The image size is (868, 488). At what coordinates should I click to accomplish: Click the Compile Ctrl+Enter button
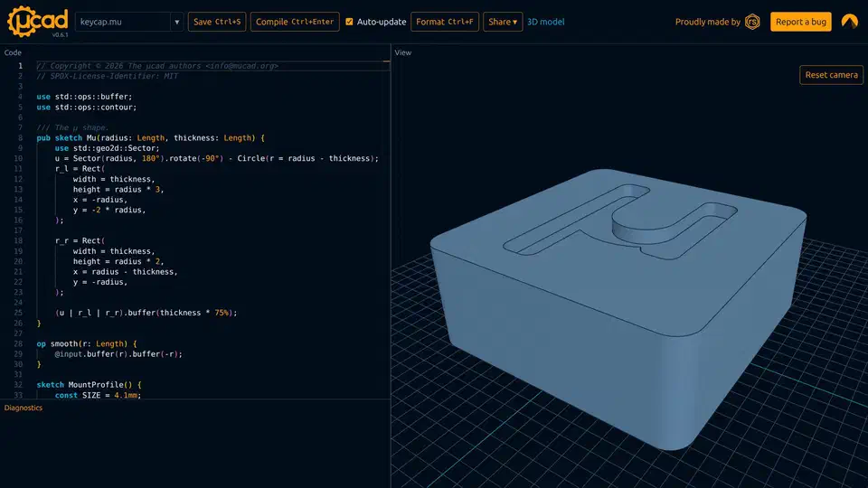click(x=295, y=22)
